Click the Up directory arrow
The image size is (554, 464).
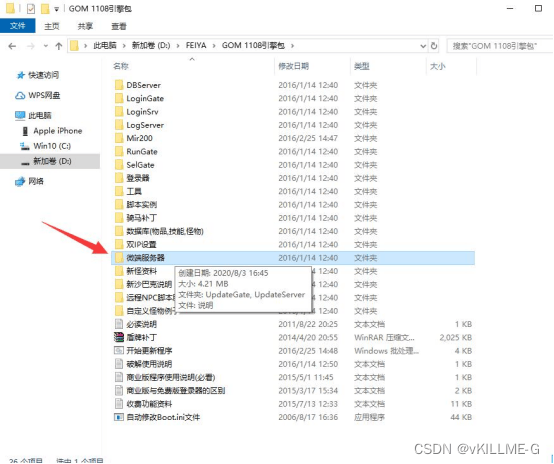[59, 46]
